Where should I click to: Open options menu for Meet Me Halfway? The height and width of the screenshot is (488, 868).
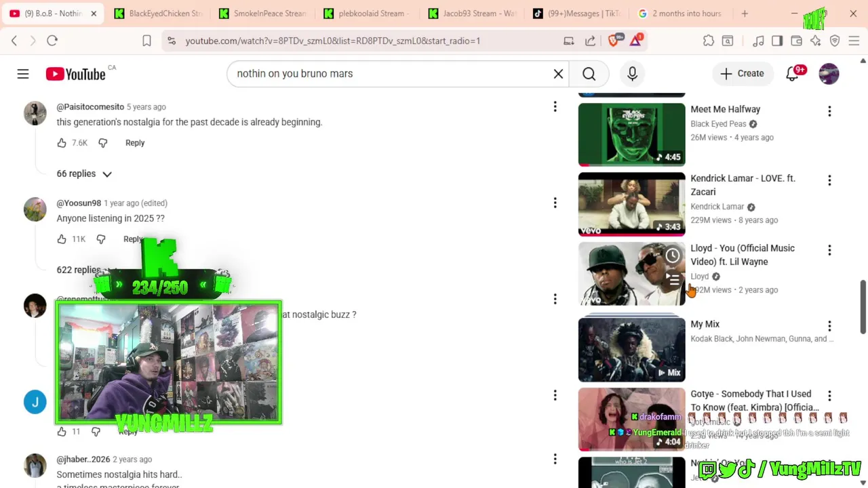pyautogui.click(x=829, y=111)
